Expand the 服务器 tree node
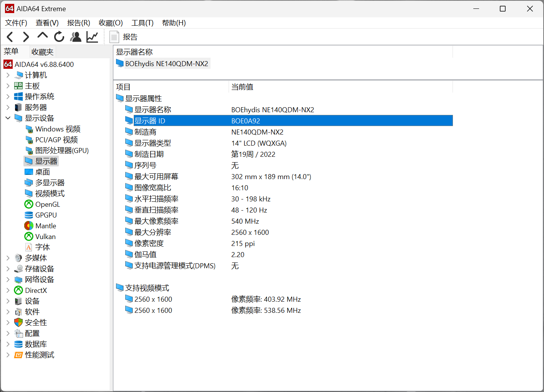Image resolution: width=544 pixels, height=392 pixels. [x=8, y=107]
